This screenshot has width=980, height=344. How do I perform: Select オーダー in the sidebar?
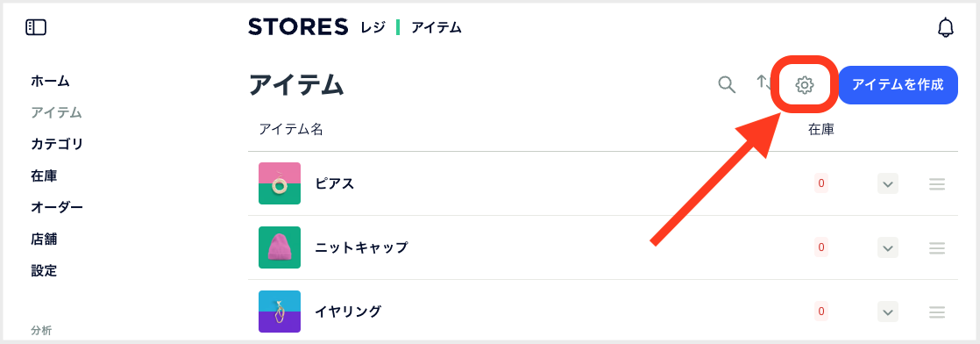click(57, 207)
